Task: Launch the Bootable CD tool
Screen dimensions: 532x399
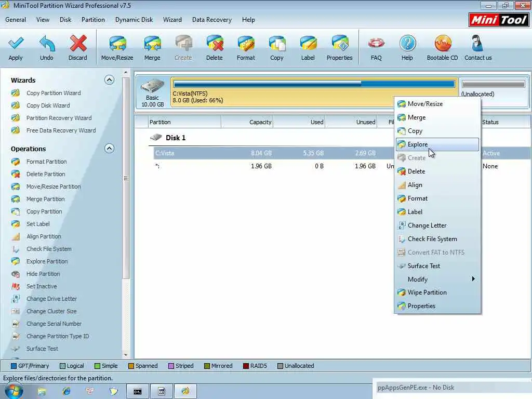Action: click(x=443, y=44)
